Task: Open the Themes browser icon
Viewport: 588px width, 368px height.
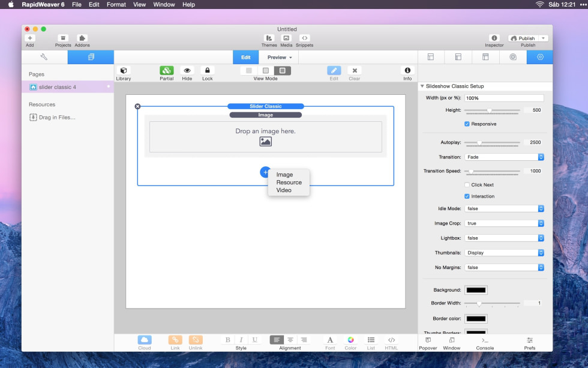Action: [269, 38]
